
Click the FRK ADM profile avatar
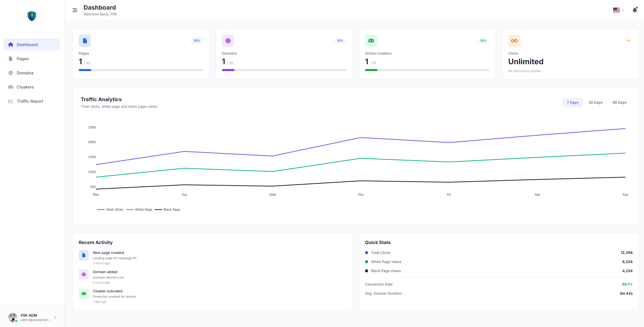tap(13, 317)
